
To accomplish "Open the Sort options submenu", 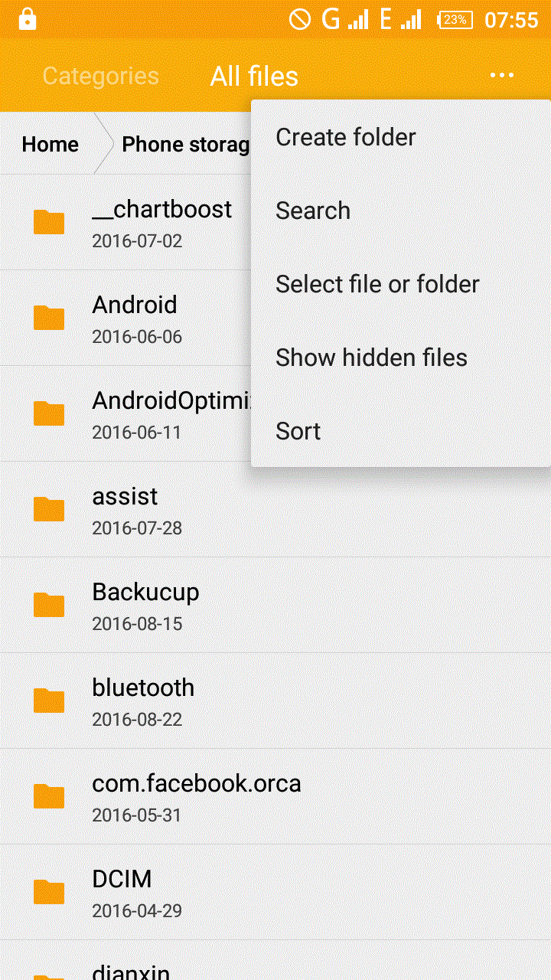I will point(298,431).
